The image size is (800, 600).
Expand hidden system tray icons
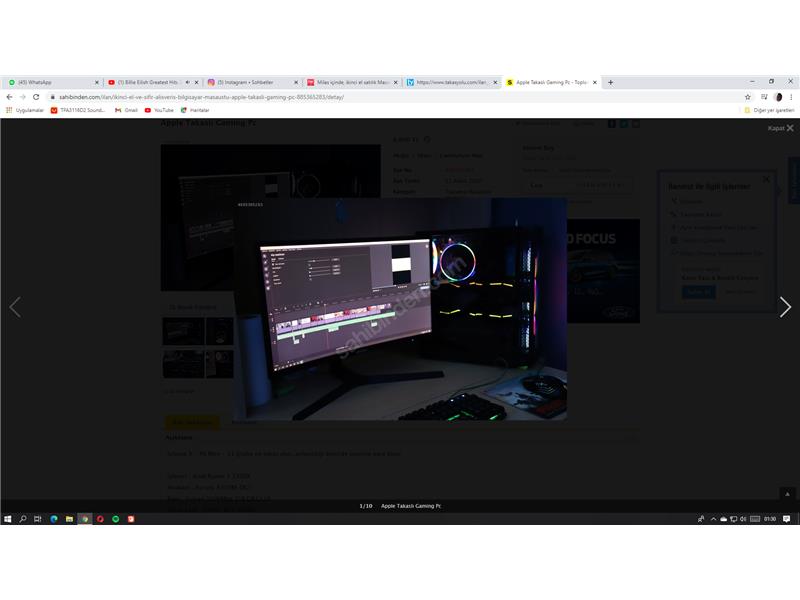(x=713, y=519)
